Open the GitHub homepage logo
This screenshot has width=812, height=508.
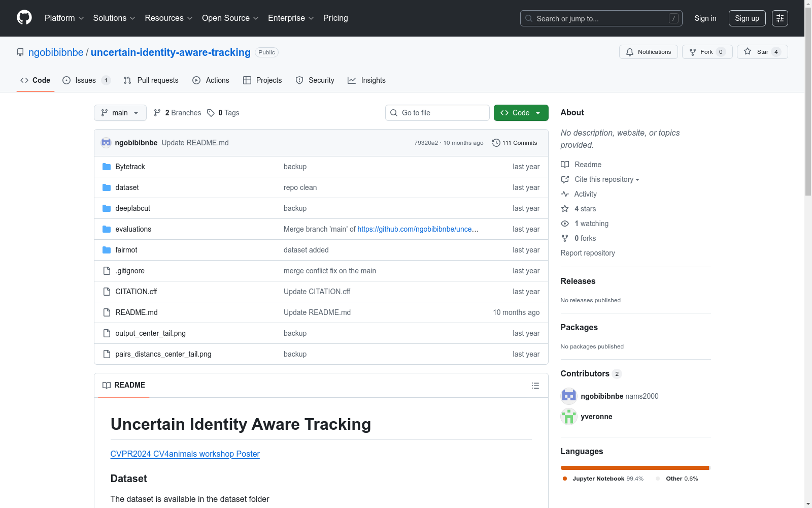(24, 18)
